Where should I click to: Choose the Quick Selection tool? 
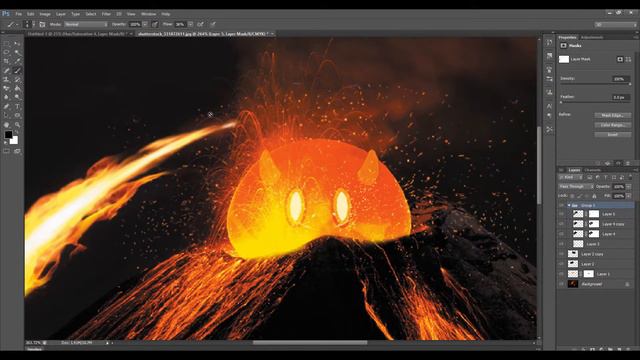(17, 52)
